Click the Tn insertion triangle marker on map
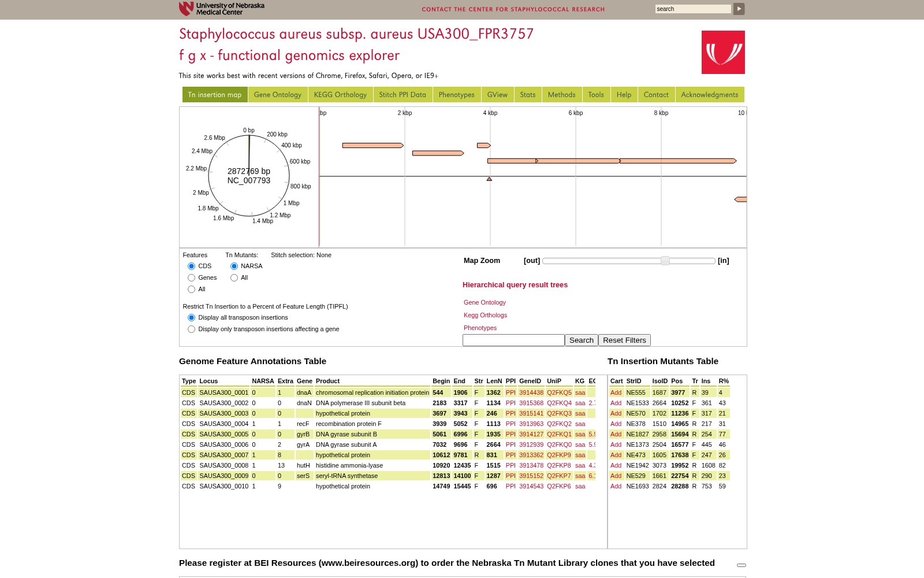This screenshot has width=924, height=578. pyautogui.click(x=489, y=179)
